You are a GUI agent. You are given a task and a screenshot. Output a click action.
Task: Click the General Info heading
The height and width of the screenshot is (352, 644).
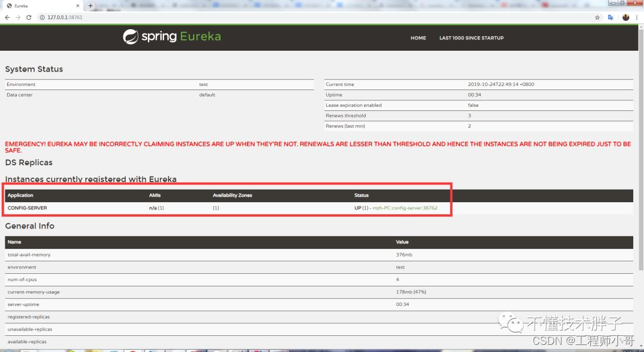30,226
